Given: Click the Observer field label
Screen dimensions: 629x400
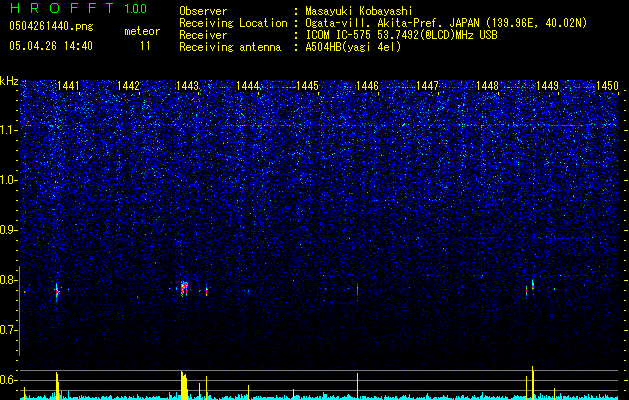Looking at the screenshot, I should pyautogui.click(x=203, y=11).
